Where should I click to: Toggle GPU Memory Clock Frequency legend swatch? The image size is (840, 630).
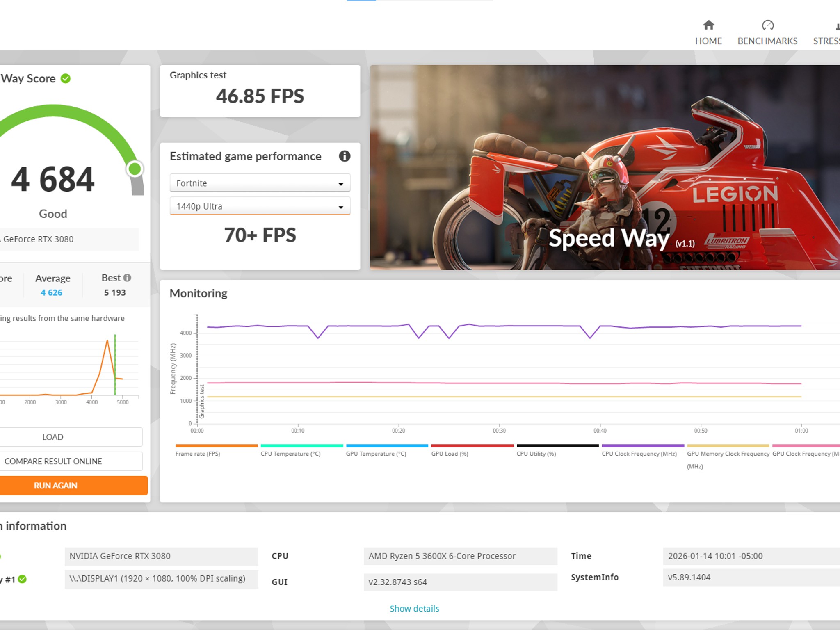click(728, 445)
